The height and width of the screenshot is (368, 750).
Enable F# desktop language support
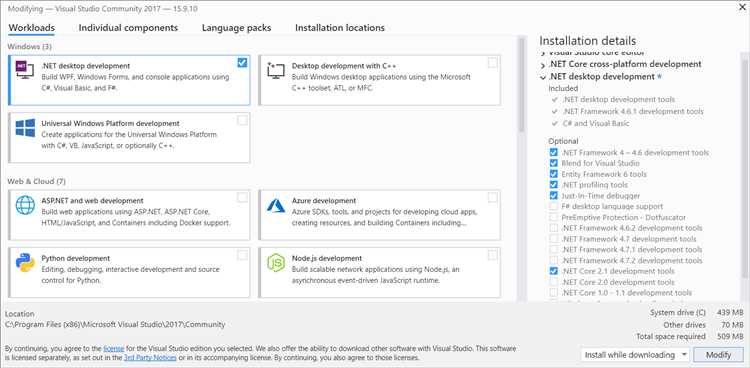coord(553,206)
